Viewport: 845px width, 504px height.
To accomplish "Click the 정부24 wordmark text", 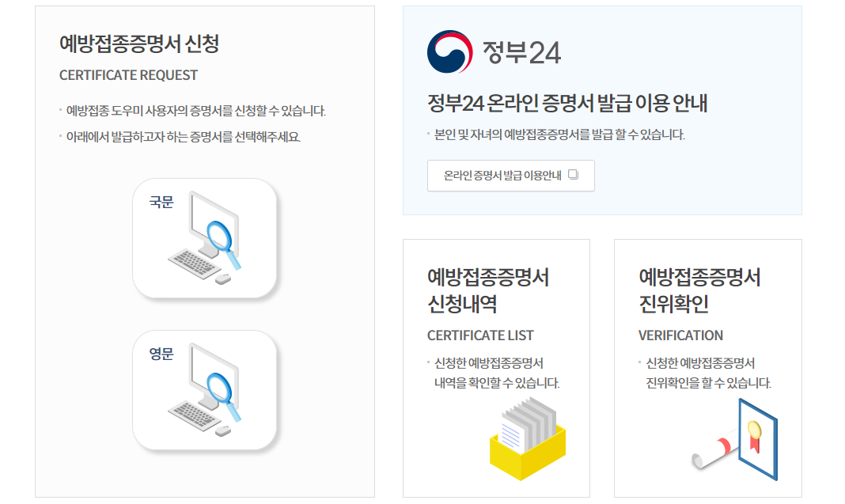I will (521, 52).
